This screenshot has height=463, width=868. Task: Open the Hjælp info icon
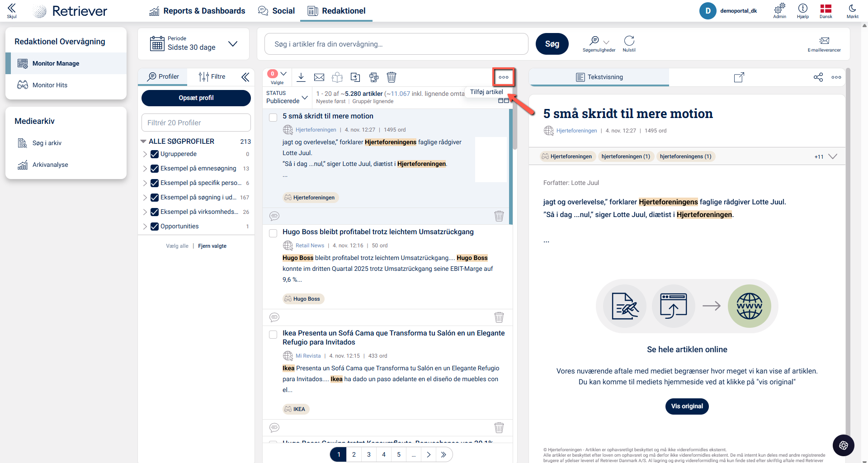point(803,10)
